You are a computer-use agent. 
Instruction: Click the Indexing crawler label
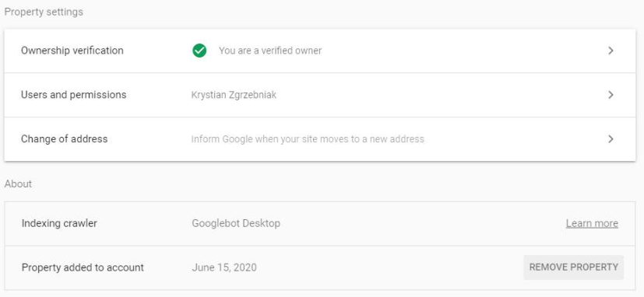pyautogui.click(x=59, y=224)
